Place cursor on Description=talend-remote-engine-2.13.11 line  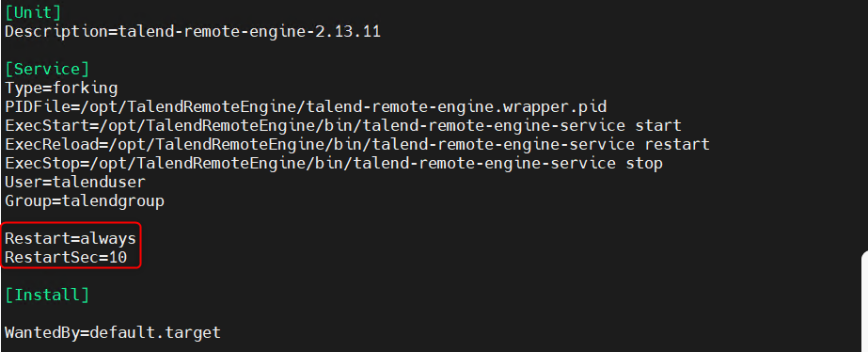point(193,31)
